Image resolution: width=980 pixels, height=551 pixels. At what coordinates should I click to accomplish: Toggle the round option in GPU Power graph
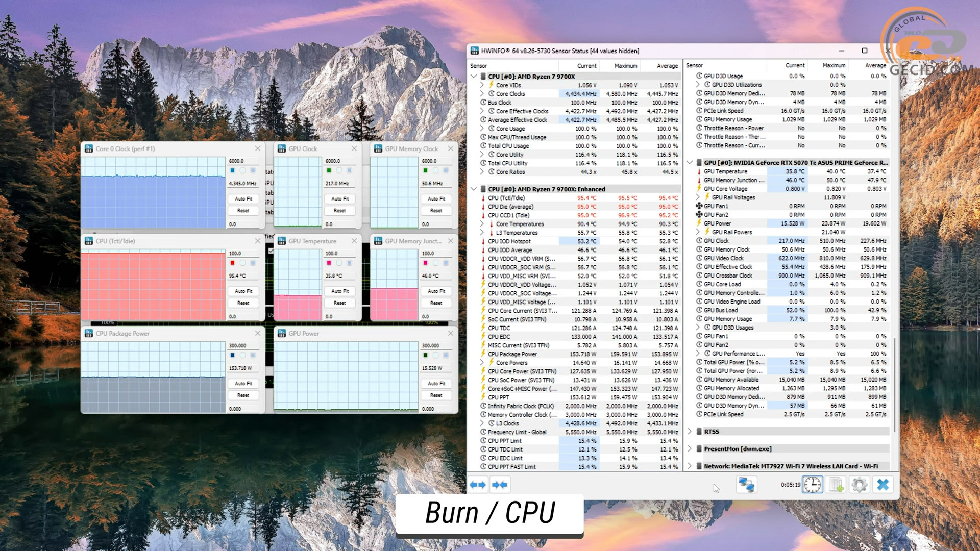[x=435, y=356]
